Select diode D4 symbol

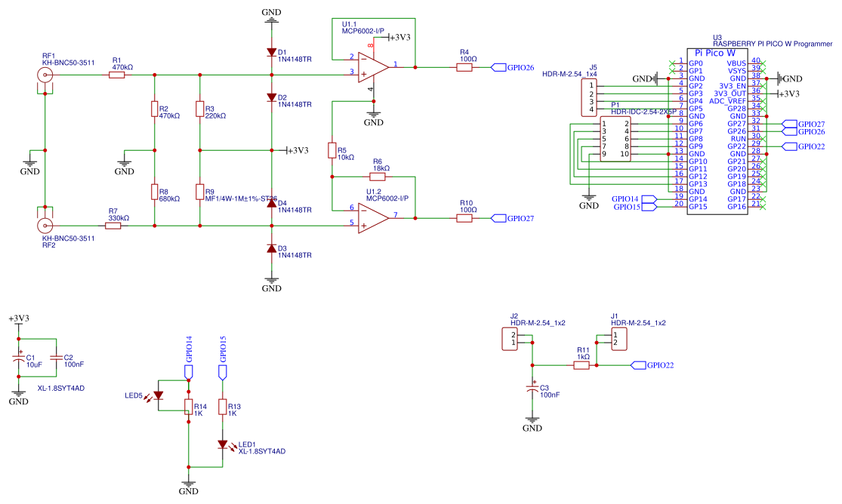point(272,204)
